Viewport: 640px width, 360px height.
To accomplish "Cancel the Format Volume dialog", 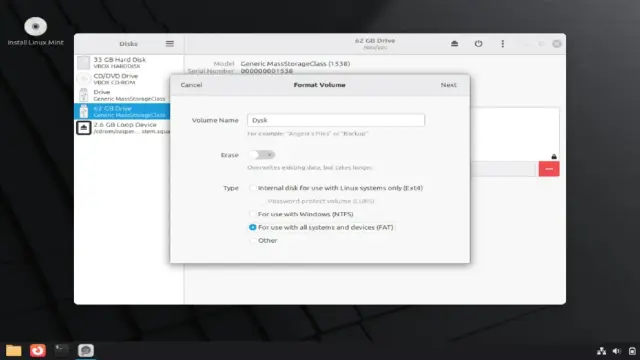I will click(x=191, y=85).
